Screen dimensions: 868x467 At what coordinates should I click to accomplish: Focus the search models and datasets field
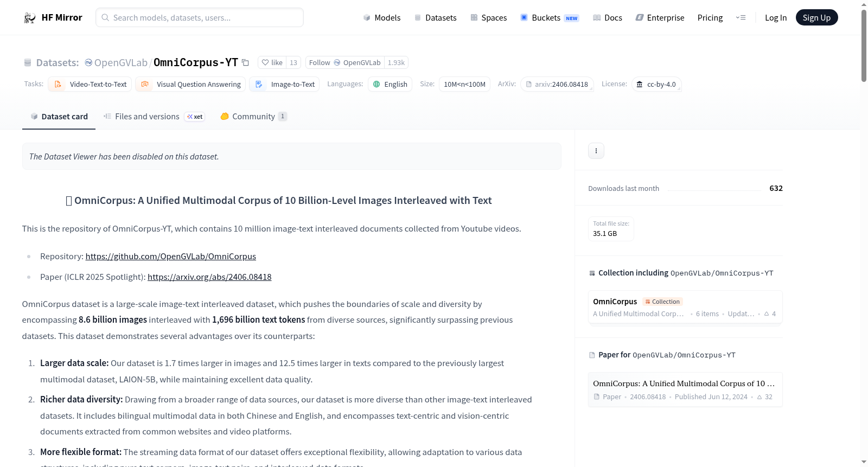tap(200, 17)
